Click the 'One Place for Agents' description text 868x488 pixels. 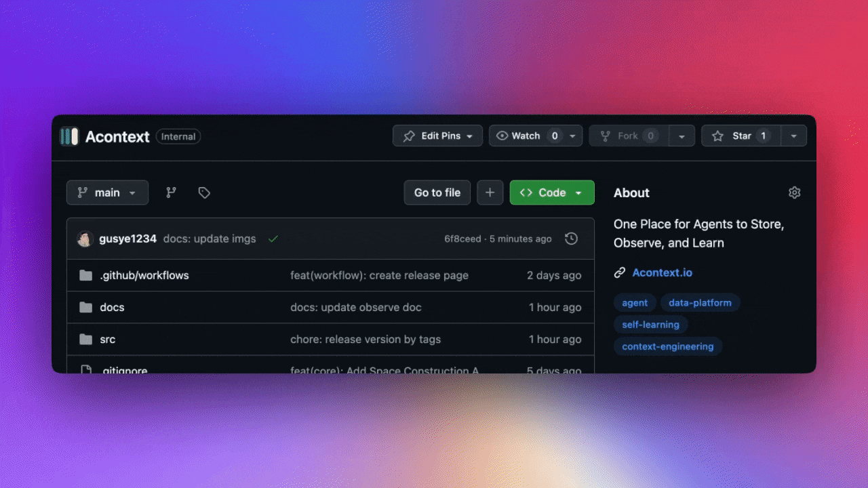point(698,233)
